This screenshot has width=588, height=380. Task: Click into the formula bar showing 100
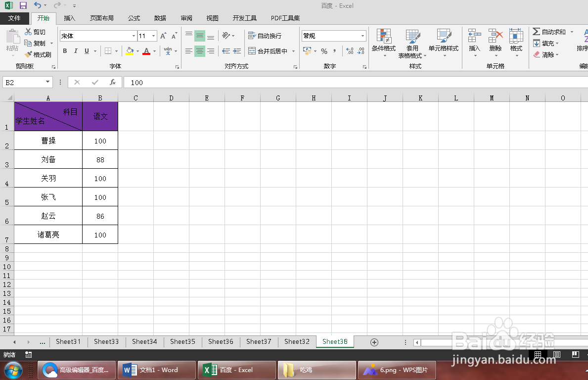point(356,82)
